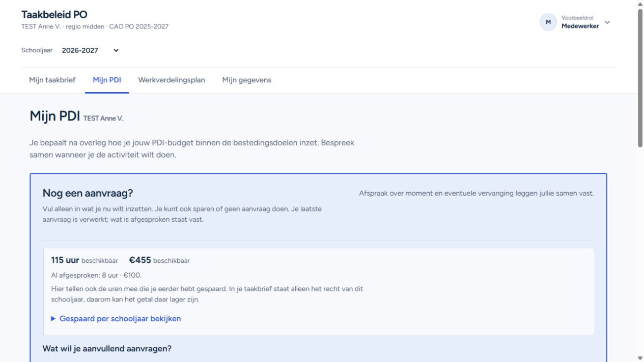Screen dimensions: 644x362
Task: Click the 'Mijn PDI' page heading
Action: pos(55,116)
